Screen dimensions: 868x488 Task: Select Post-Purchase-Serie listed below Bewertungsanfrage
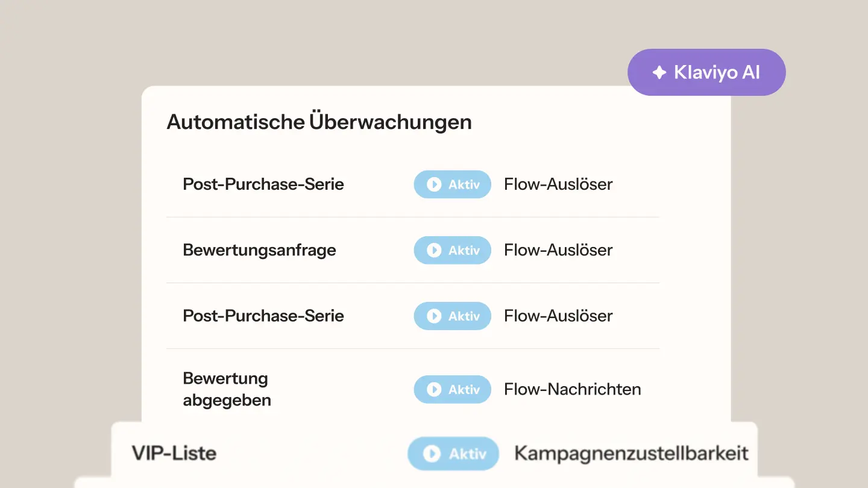click(x=413, y=316)
